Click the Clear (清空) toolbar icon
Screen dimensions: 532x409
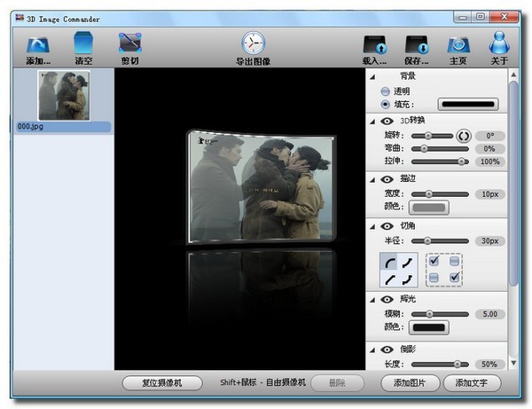(x=83, y=43)
